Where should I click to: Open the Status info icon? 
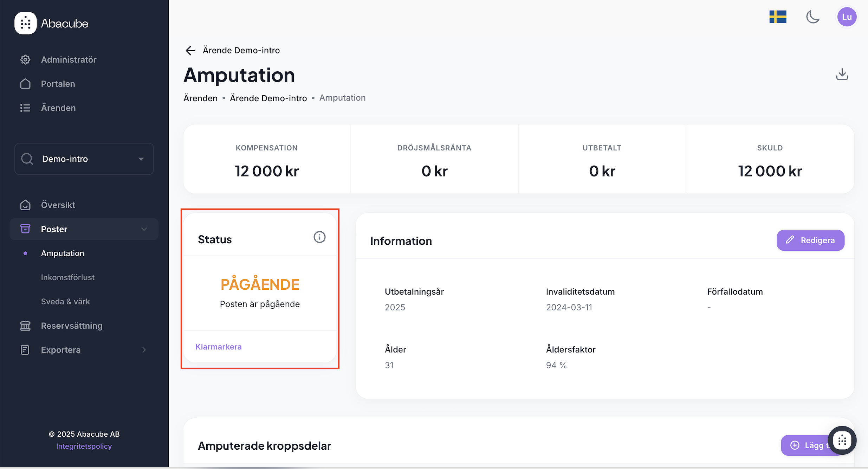(x=319, y=237)
